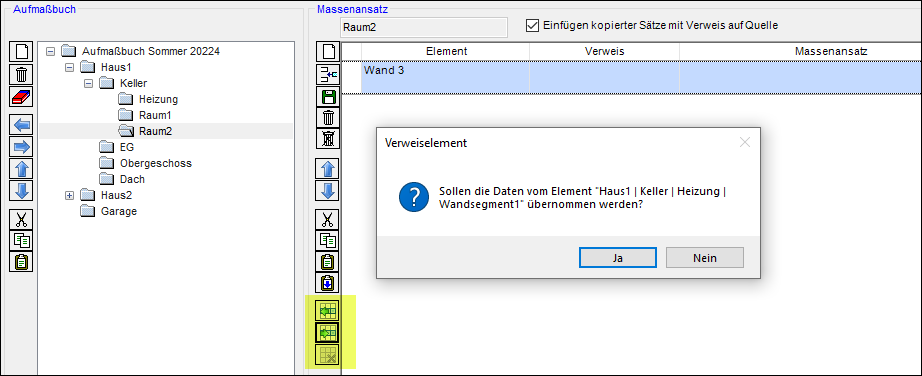Viewport: 922px width, 376px height.
Task: Click the table icon with X mark
Action: tap(328, 355)
